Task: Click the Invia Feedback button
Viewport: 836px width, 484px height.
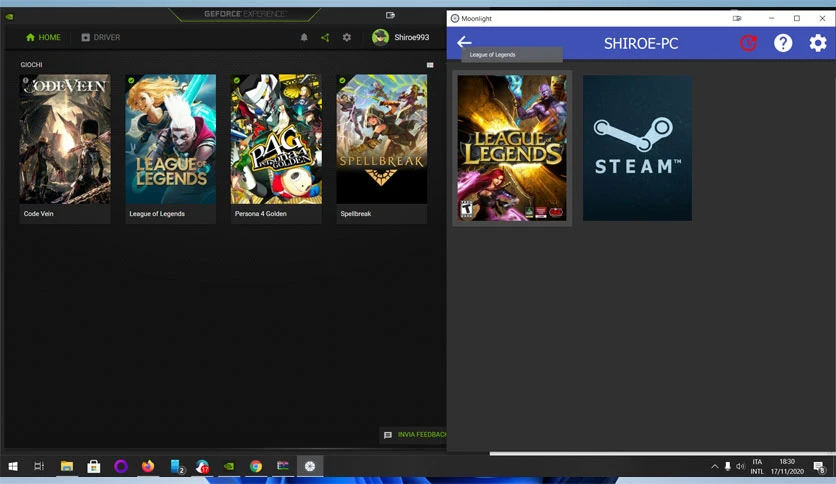Action: click(x=414, y=435)
